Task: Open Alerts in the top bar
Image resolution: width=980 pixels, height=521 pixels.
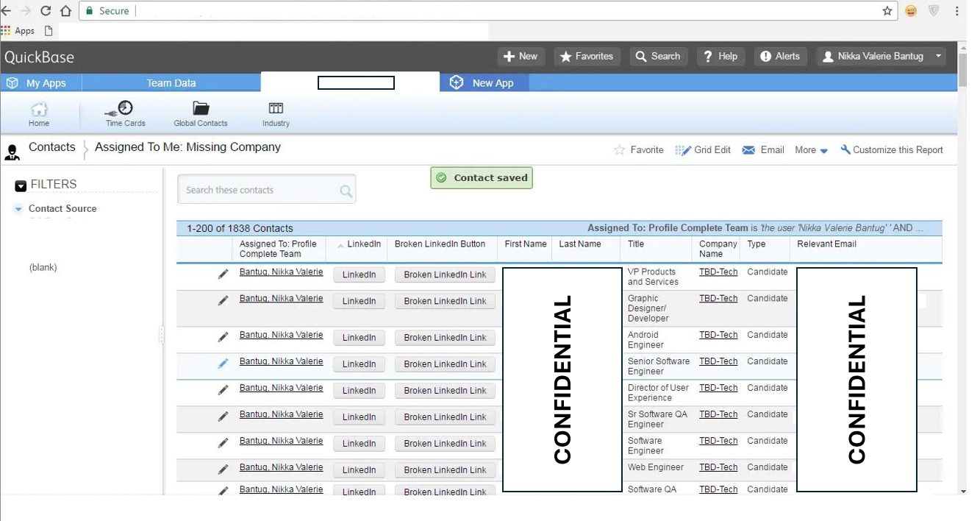Action: point(780,57)
